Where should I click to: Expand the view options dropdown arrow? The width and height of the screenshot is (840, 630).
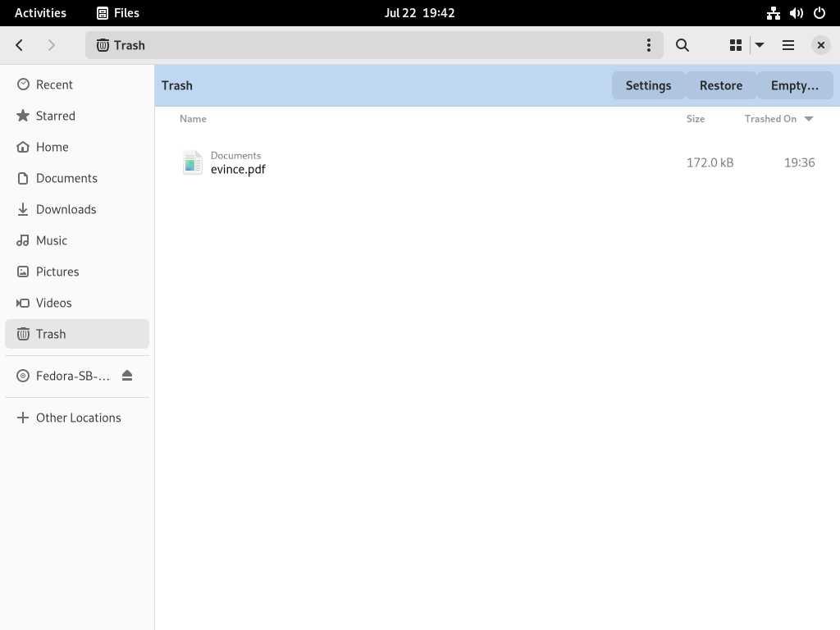(760, 45)
